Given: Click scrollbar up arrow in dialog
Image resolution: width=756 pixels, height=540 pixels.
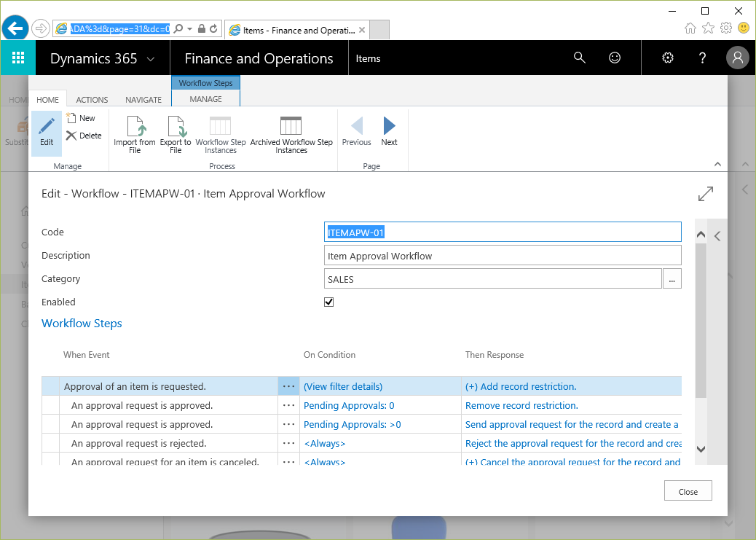Looking at the screenshot, I should click(x=701, y=235).
